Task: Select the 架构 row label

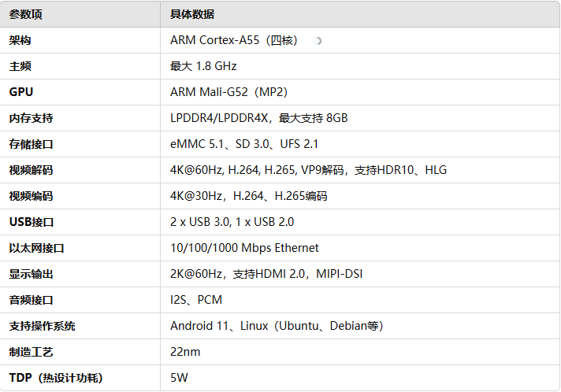Action: click(x=20, y=40)
